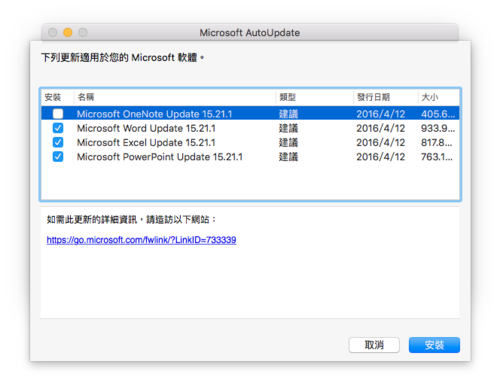Click the 建議 type cell in Excel row
500x377 pixels.
coord(288,143)
